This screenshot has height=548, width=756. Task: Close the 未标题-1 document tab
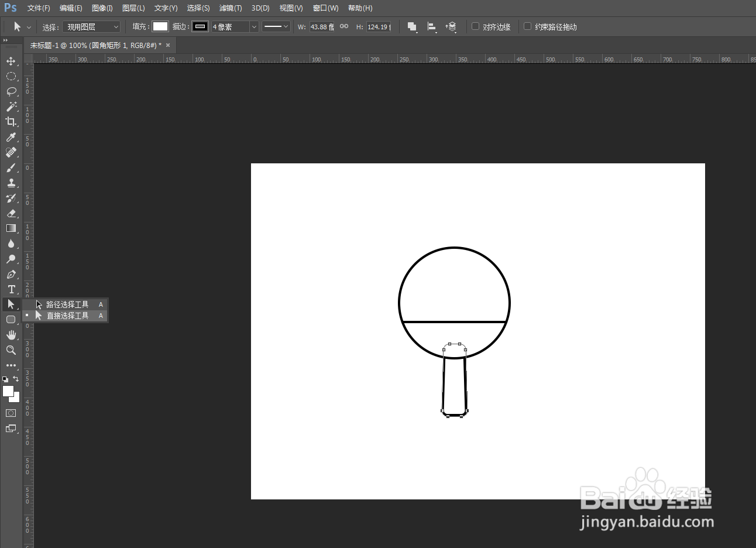click(x=168, y=45)
